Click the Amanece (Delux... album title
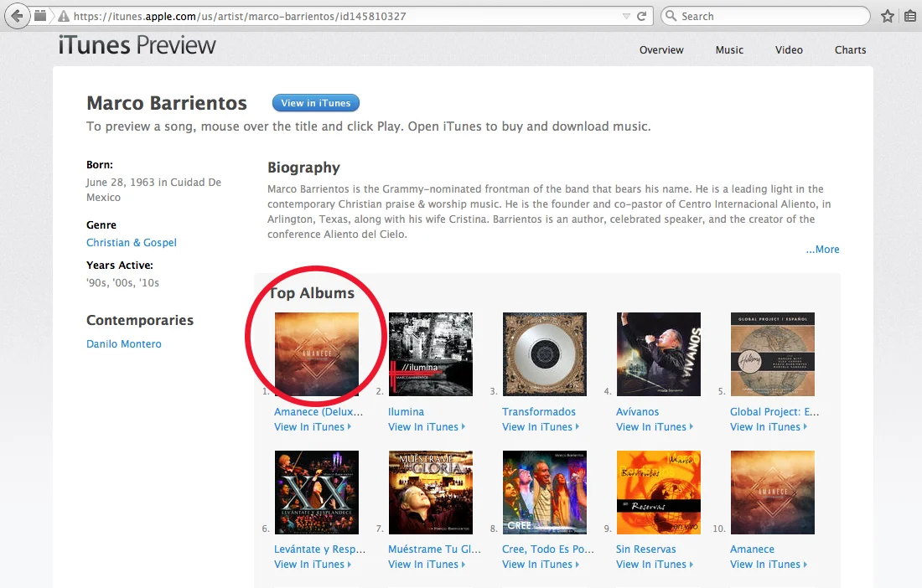 pos(319,412)
